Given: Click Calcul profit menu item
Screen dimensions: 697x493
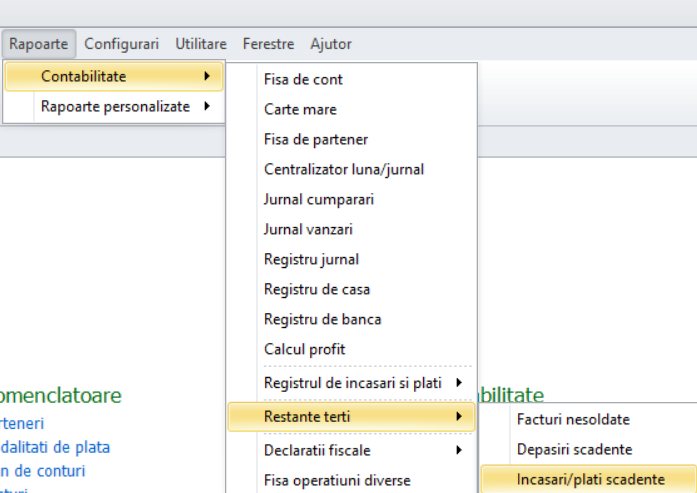Looking at the screenshot, I should pyautogui.click(x=304, y=349).
